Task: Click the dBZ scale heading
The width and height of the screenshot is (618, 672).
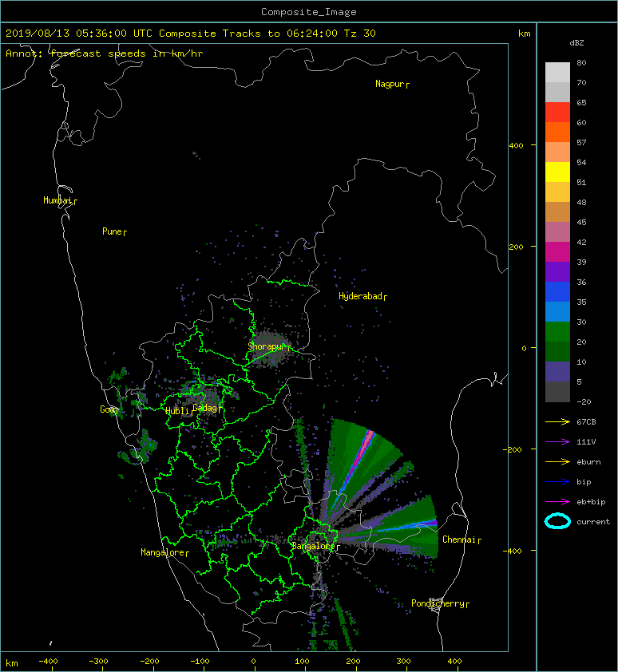Action: point(576,43)
